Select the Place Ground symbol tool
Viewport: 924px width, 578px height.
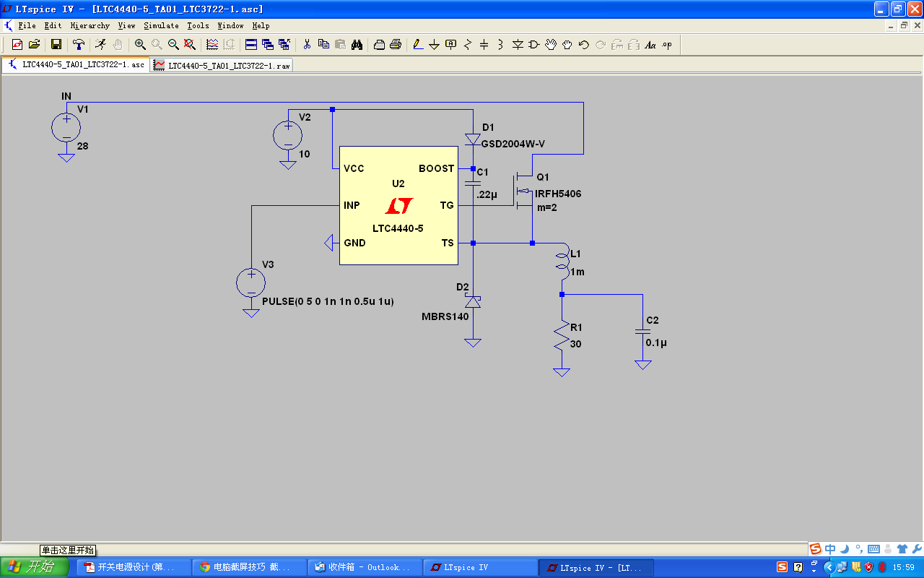(435, 45)
